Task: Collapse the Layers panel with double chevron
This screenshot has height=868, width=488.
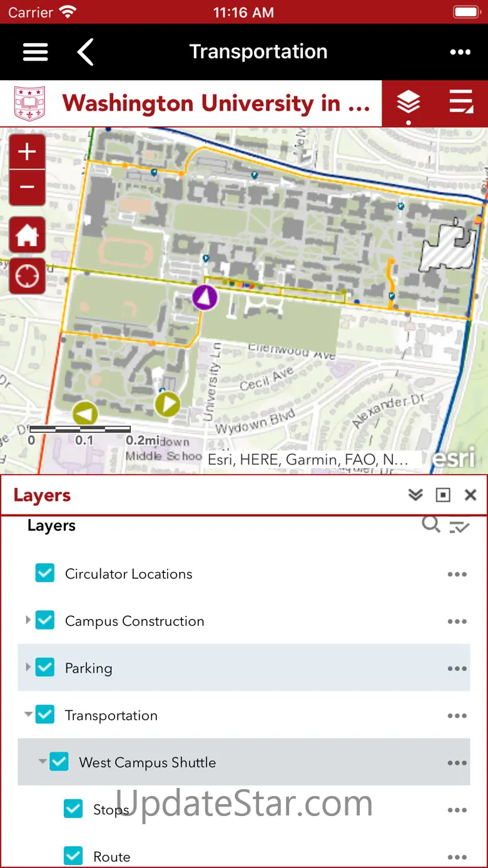Action: (x=415, y=495)
